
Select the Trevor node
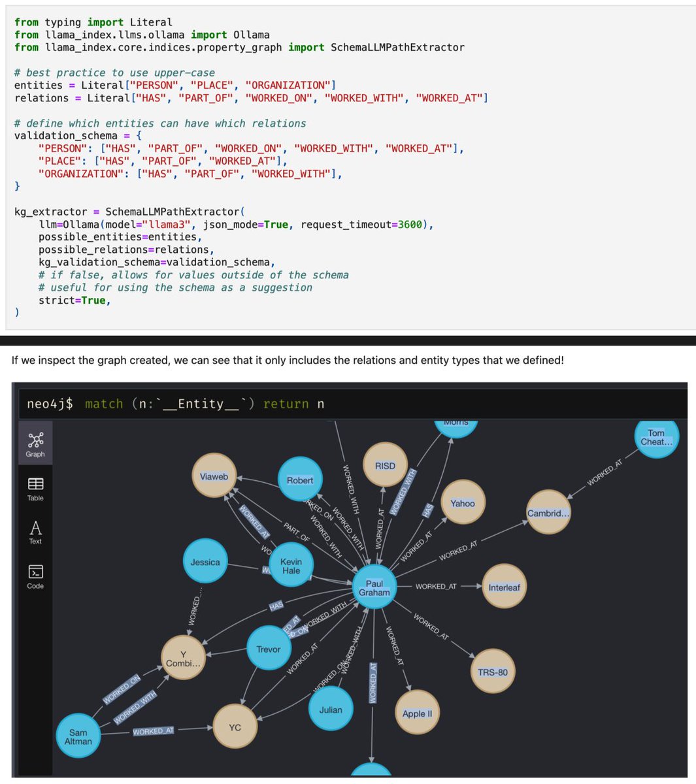(x=269, y=648)
